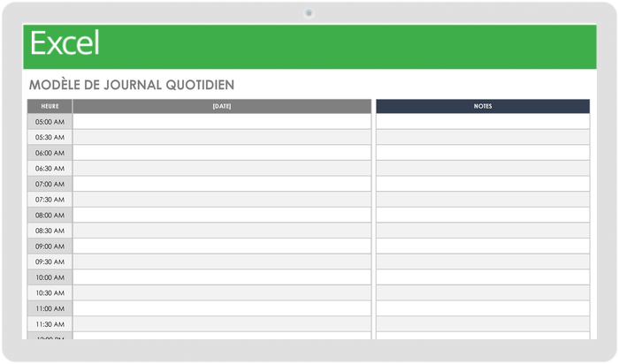Viewport: 619px width, 364px height.
Task: Click the date entry cell for 05:30 AM
Action: (x=222, y=137)
